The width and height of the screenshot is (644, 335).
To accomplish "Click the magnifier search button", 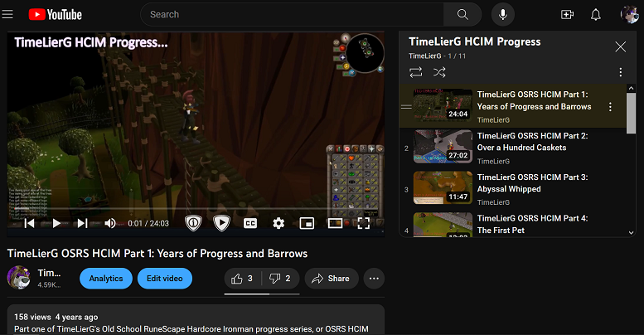I will 462,14.
